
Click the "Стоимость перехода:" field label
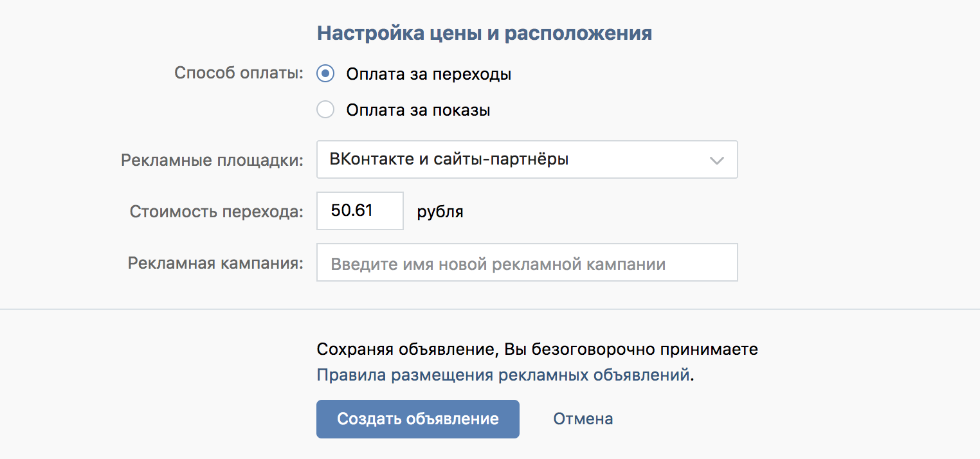[x=216, y=212]
